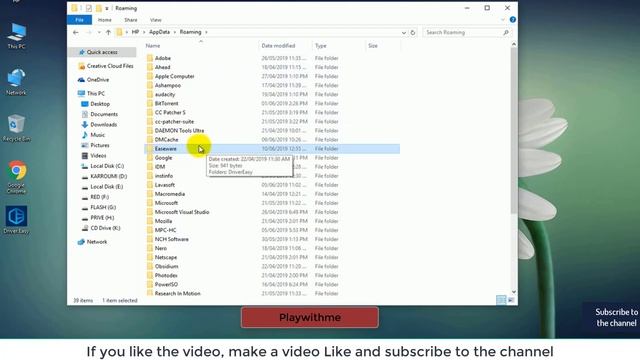Select OneDrive in navigation pane

93,80
